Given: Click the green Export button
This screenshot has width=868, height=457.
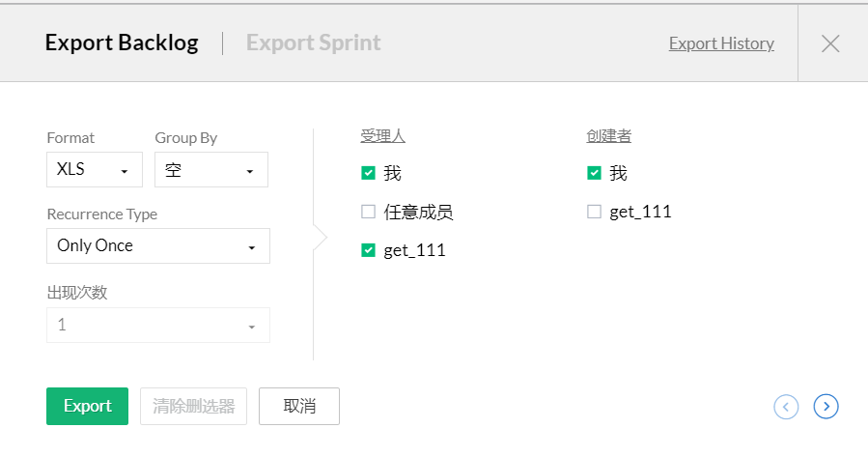Looking at the screenshot, I should (87, 406).
